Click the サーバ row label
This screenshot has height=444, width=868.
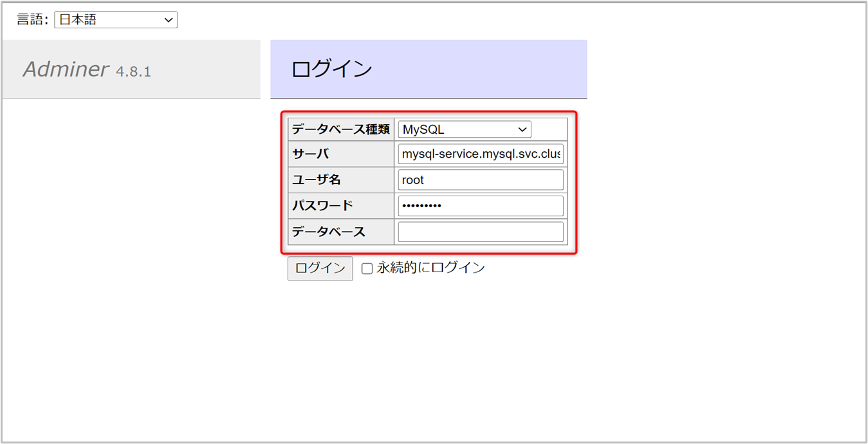311,154
